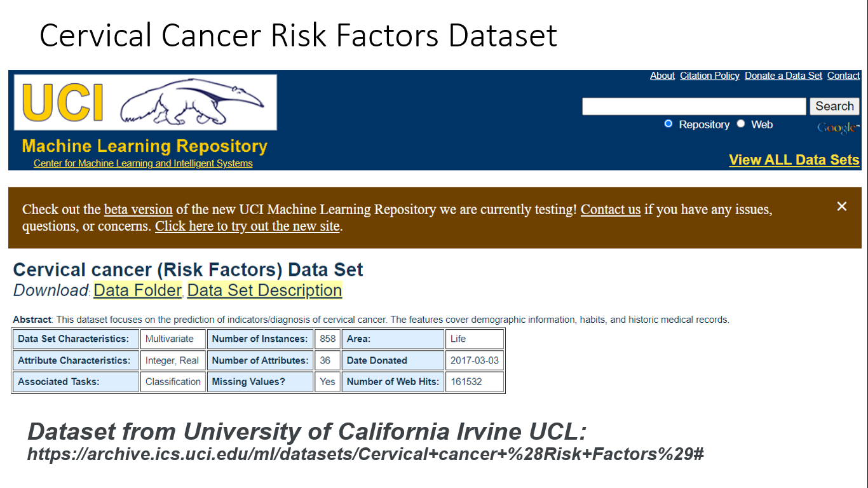868x488 pixels.
Task: Click the Google search branding icon
Action: tap(836, 128)
